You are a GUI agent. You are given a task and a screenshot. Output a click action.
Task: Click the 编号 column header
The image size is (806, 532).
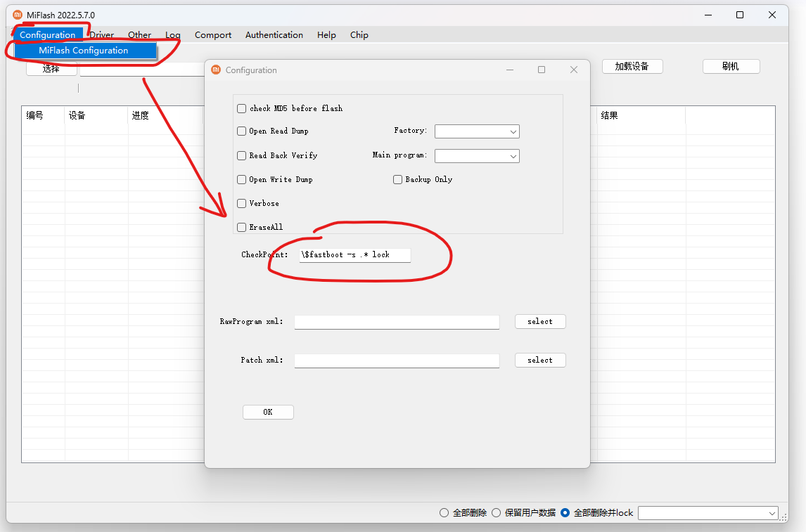coord(43,115)
